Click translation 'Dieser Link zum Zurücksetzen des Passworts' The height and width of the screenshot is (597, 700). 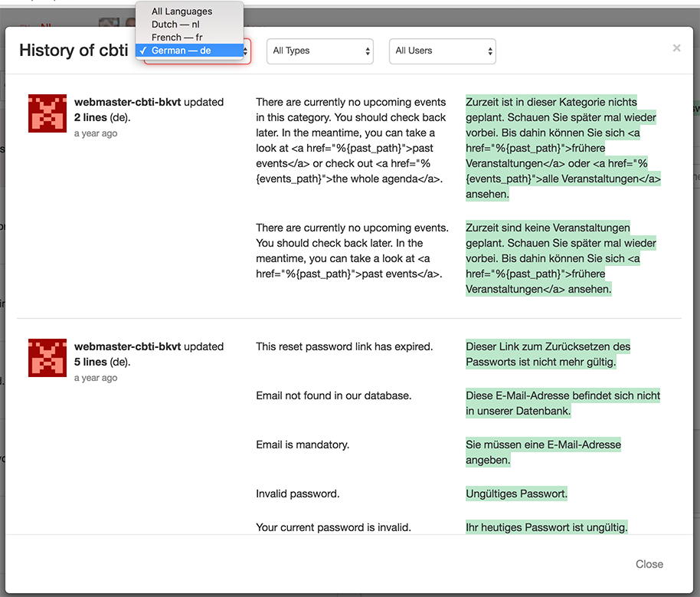pyautogui.click(x=548, y=354)
